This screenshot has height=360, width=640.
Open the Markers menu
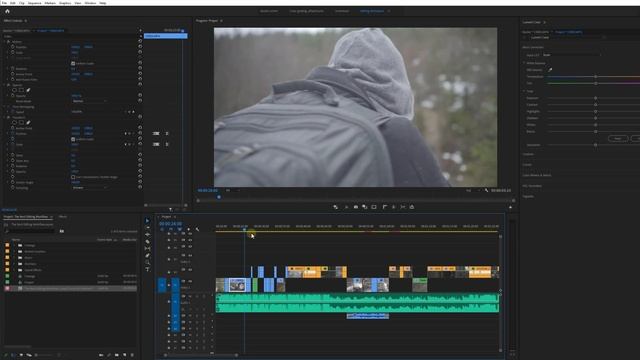click(x=50, y=3)
